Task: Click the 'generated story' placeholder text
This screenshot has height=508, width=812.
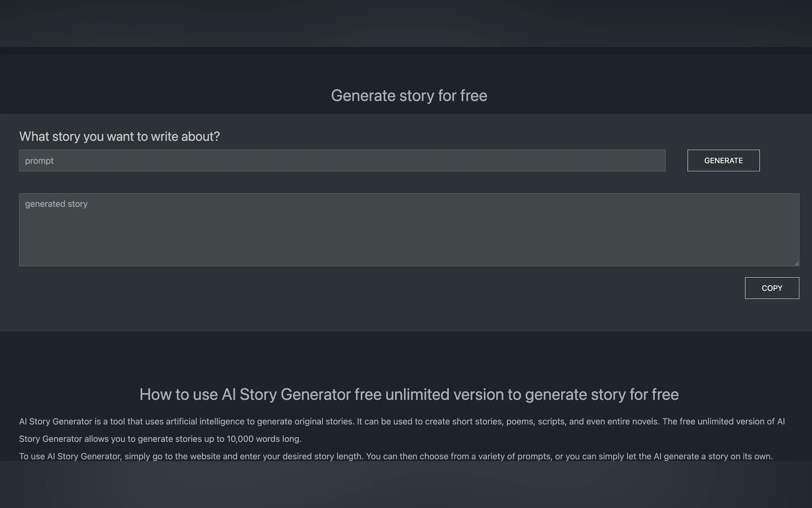Action: click(56, 204)
